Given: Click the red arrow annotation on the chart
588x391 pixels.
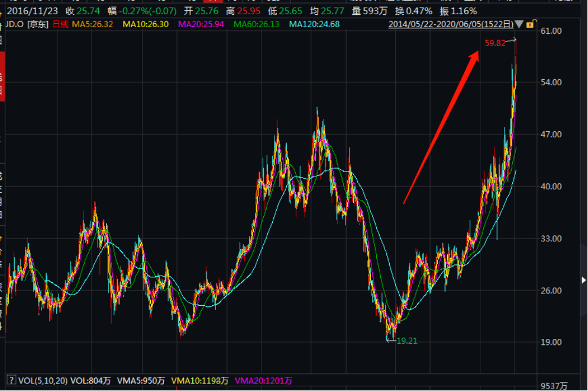Looking at the screenshot, I should (441, 127).
